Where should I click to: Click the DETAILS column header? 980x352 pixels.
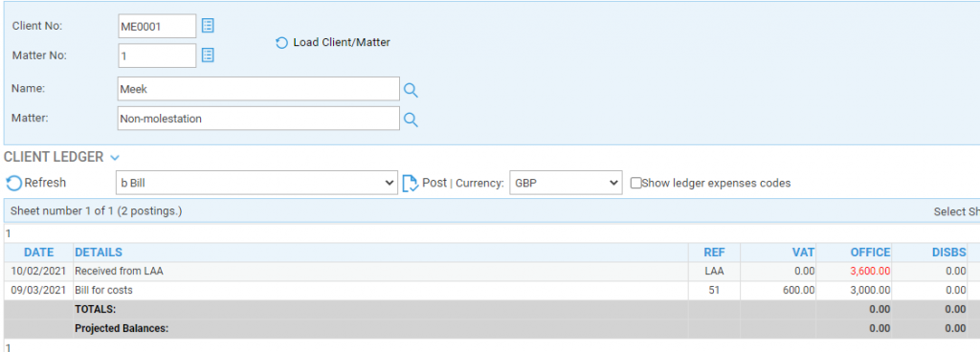pyautogui.click(x=99, y=253)
